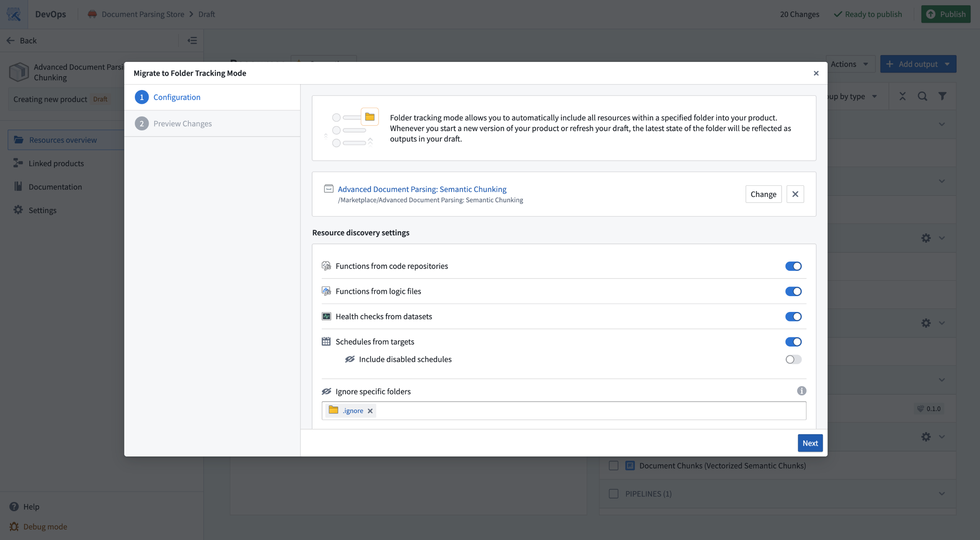Image resolution: width=980 pixels, height=540 pixels.
Task: Open Settings from the left sidebar
Action: (42, 210)
